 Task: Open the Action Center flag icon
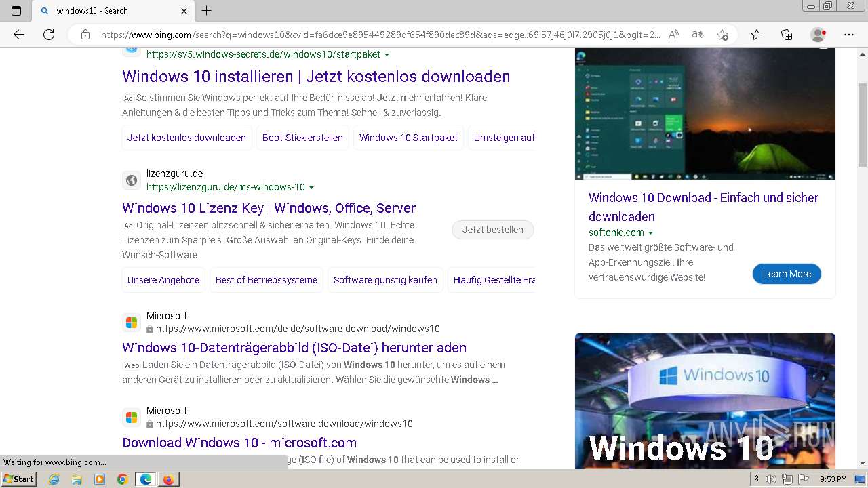(804, 479)
